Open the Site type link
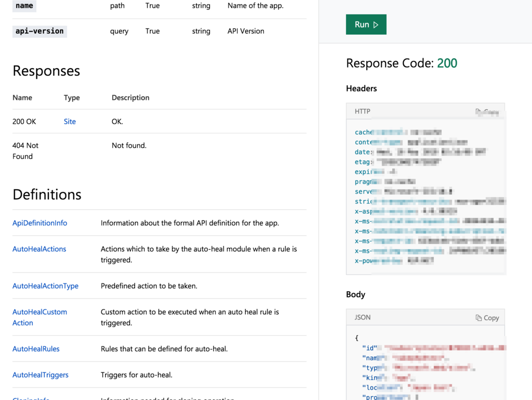532x400 pixels. click(70, 122)
